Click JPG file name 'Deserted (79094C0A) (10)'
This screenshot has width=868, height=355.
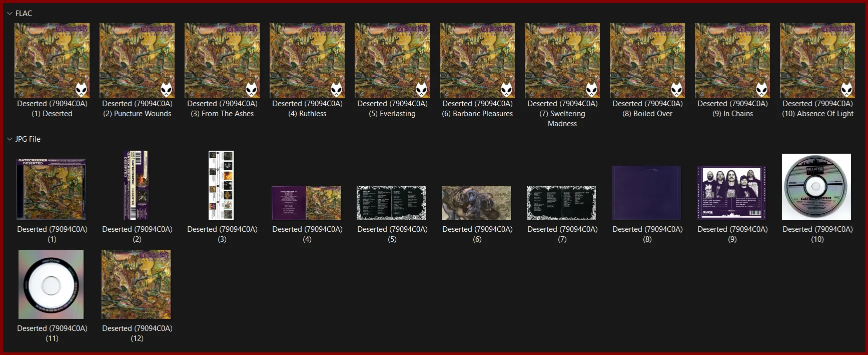pos(817,234)
